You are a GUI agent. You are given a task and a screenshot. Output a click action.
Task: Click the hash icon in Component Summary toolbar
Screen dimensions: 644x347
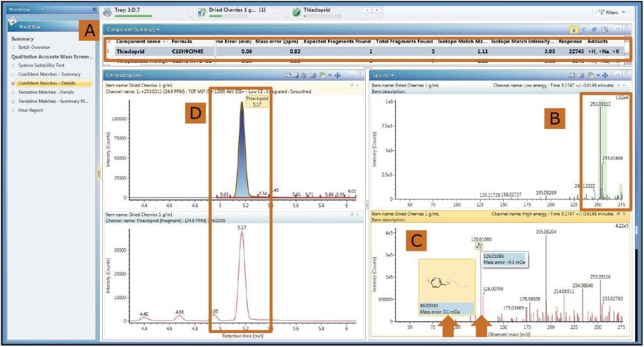pos(594,30)
